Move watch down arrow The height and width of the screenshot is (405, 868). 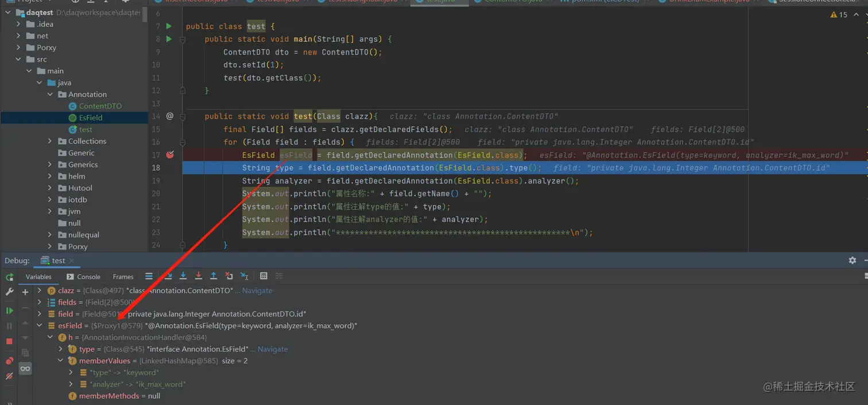[25, 338]
